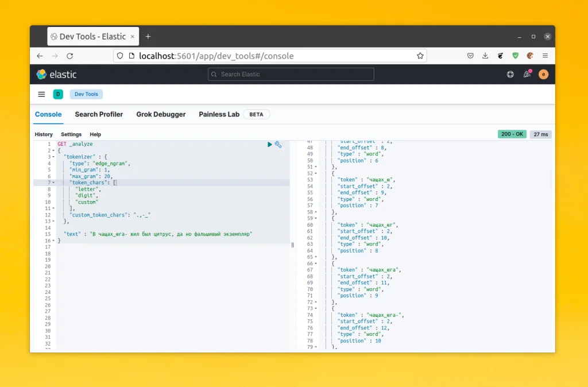
Task: Click the green D space avatar near the breadcrumb
Action: [58, 94]
